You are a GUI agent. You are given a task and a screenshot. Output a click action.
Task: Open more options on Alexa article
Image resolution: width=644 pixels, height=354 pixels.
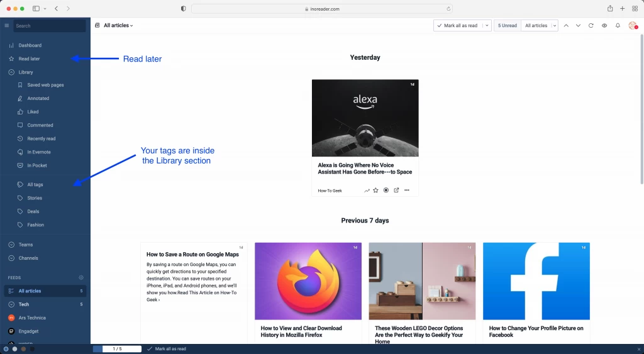(x=407, y=190)
